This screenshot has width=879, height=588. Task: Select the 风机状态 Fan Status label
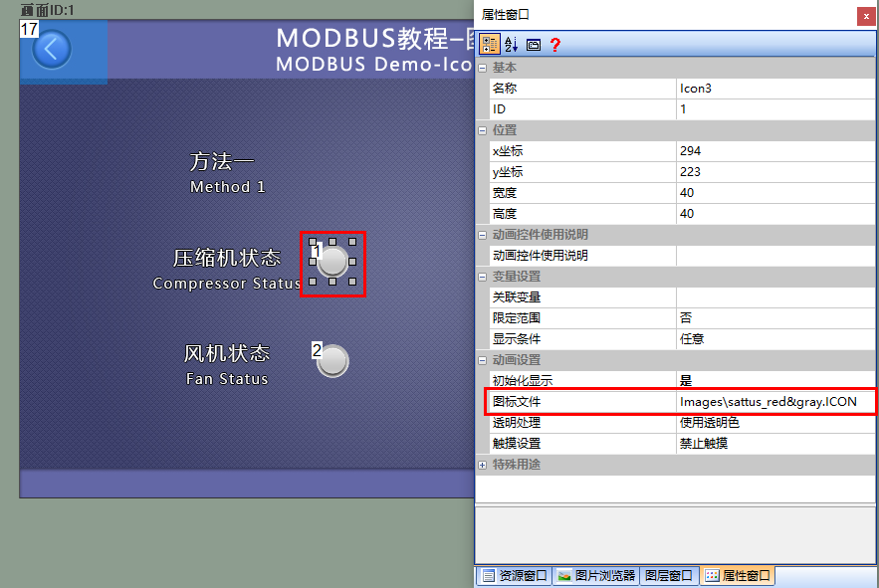point(227,365)
